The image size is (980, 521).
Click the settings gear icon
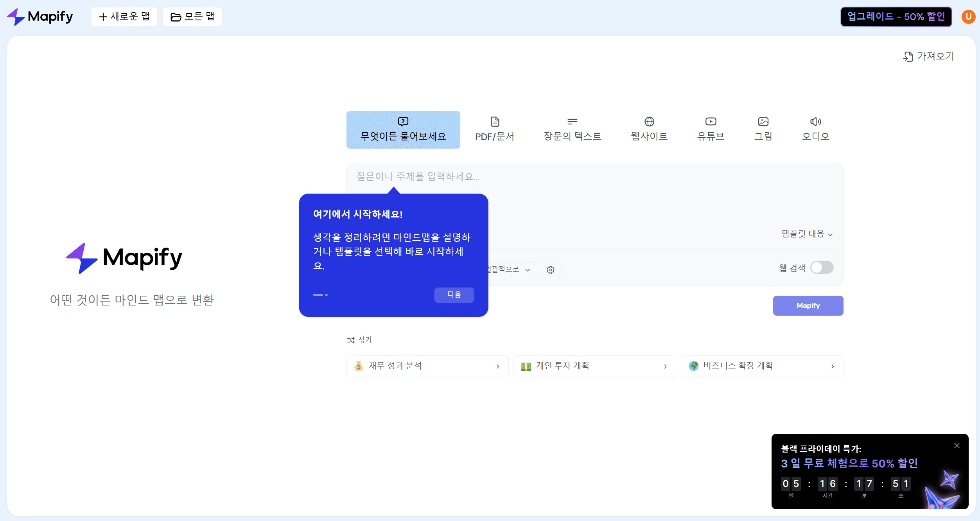550,270
